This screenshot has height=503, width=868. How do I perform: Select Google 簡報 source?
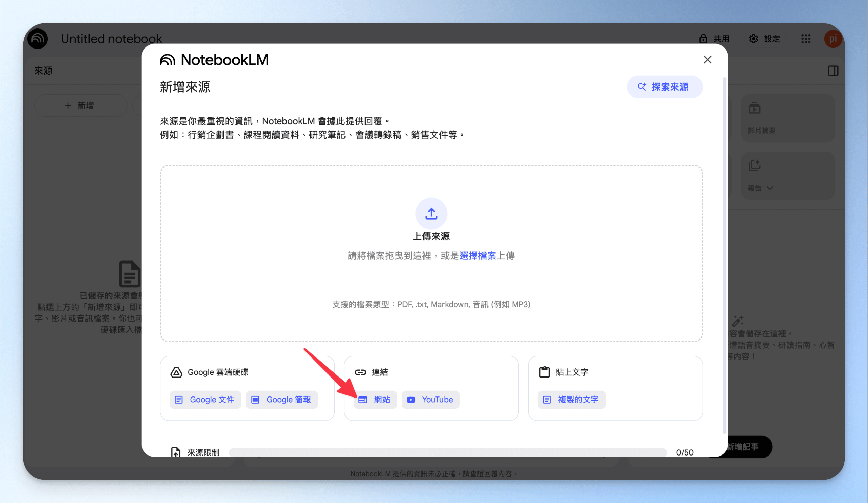click(282, 400)
